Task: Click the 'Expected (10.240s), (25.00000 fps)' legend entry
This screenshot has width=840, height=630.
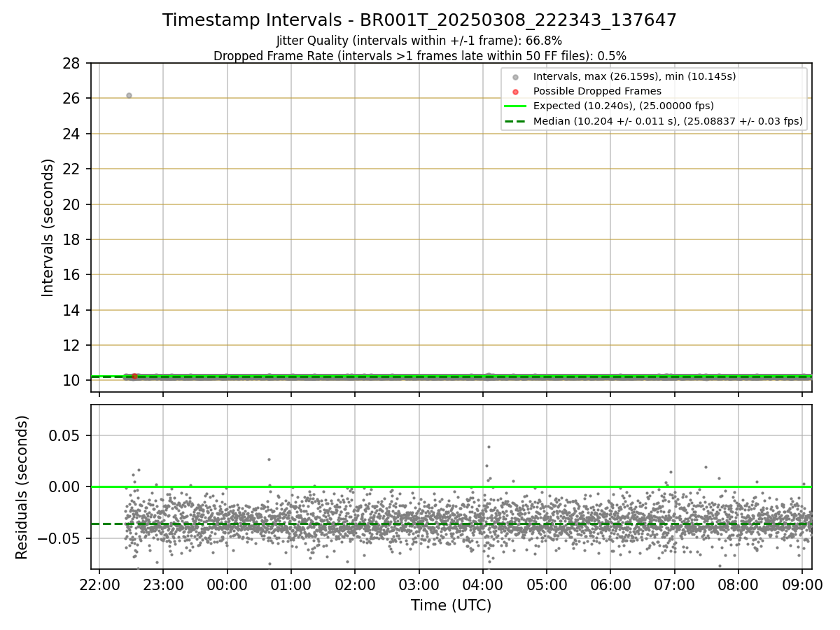Action: (623, 106)
